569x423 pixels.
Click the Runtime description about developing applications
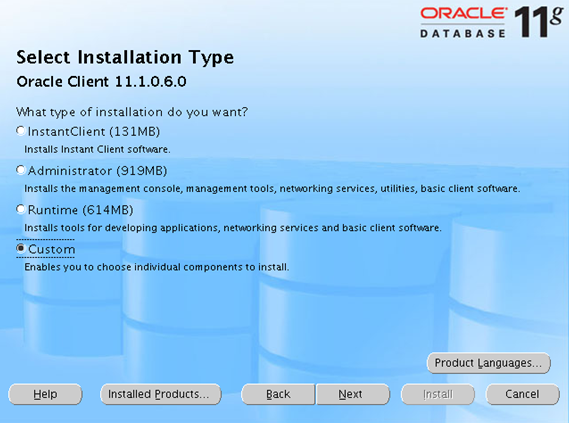(233, 228)
